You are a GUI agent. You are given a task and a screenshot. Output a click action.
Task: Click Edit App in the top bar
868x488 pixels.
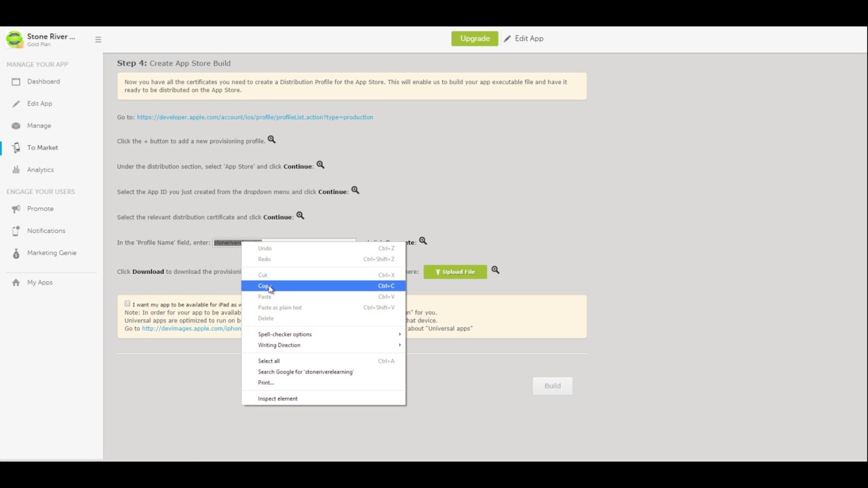click(524, 39)
